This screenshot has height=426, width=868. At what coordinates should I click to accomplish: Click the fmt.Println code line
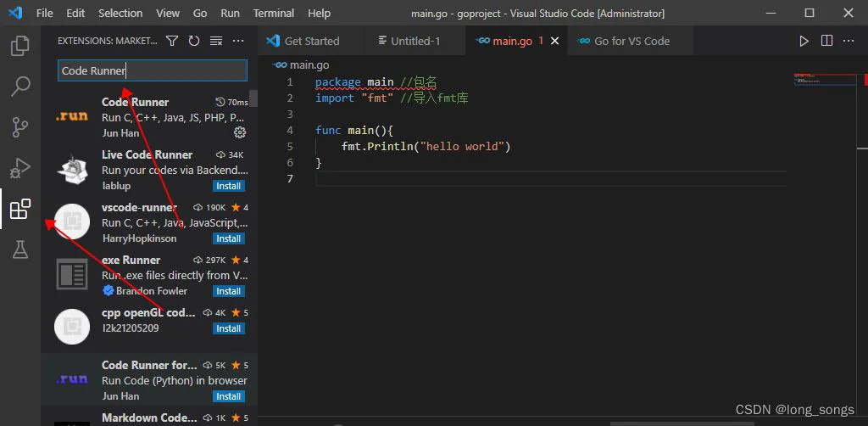point(426,146)
